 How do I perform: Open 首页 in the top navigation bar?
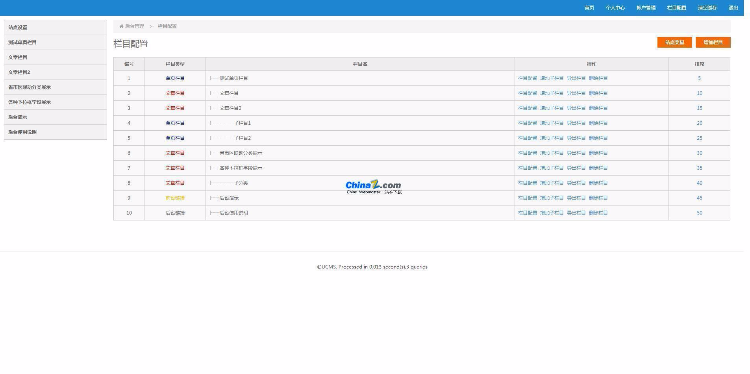589,8
